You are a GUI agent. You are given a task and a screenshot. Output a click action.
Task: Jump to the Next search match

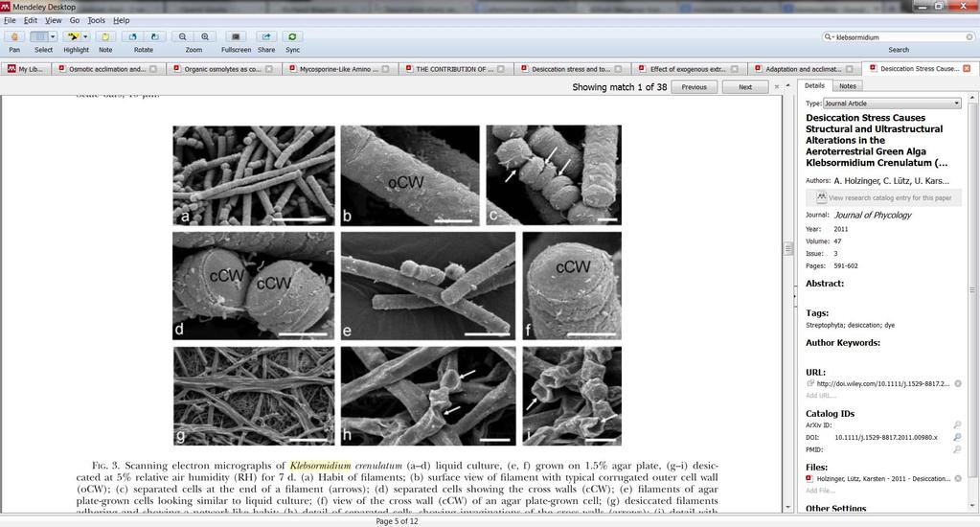745,87
